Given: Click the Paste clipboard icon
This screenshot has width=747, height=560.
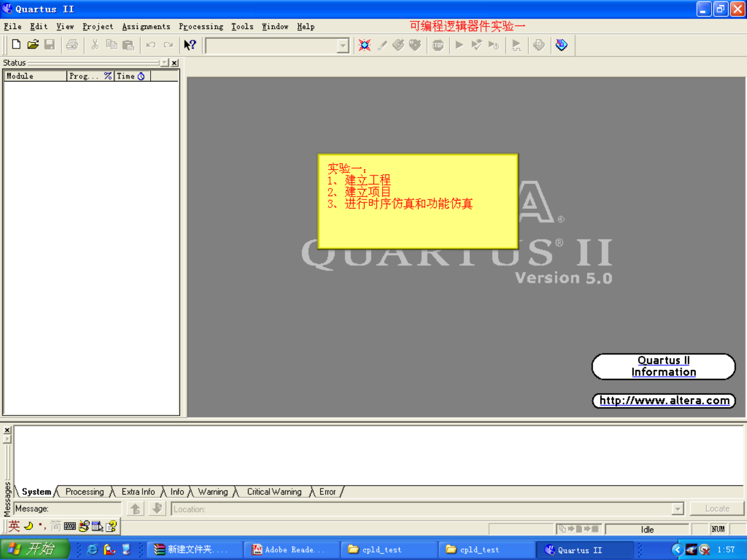Looking at the screenshot, I should point(128,45).
